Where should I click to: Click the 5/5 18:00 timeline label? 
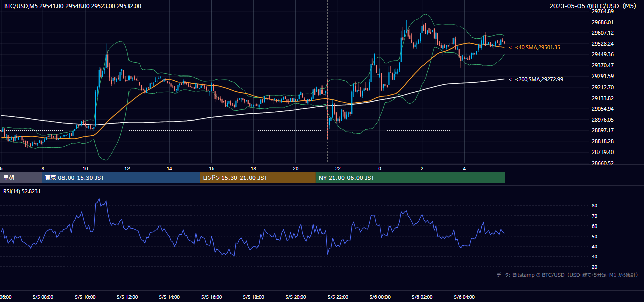pyautogui.click(x=254, y=297)
